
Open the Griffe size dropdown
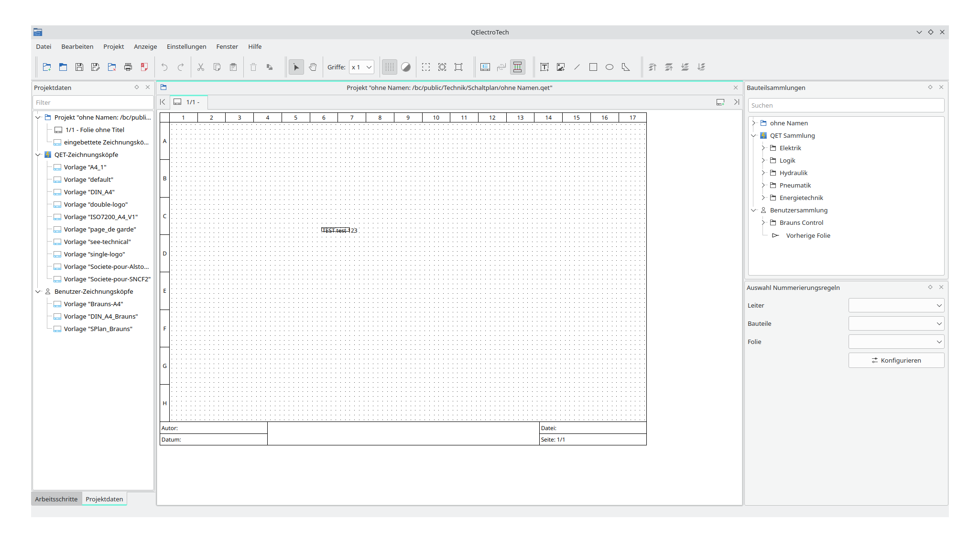(x=361, y=67)
